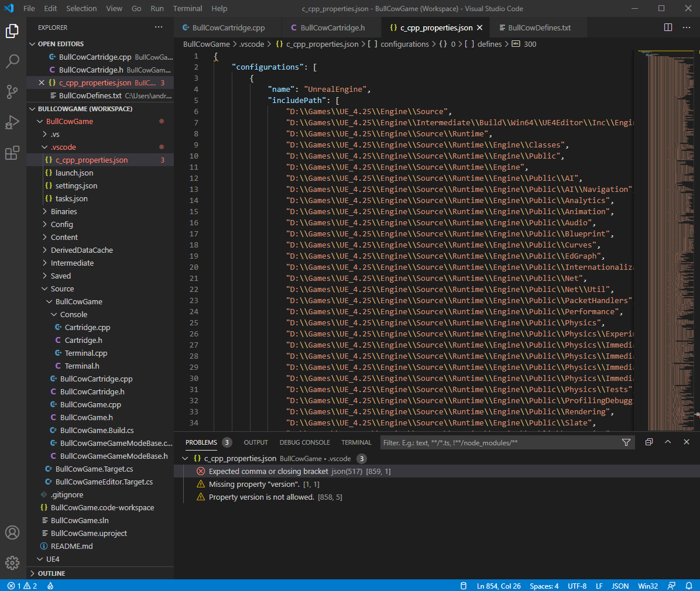Click the problems filter funnel icon
The height and width of the screenshot is (591, 700).
click(x=626, y=442)
